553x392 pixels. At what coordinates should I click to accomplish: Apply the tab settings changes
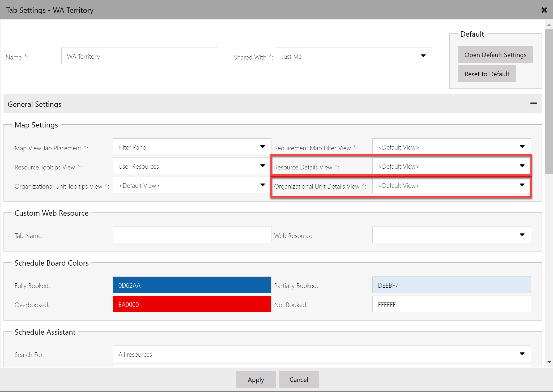pos(256,379)
